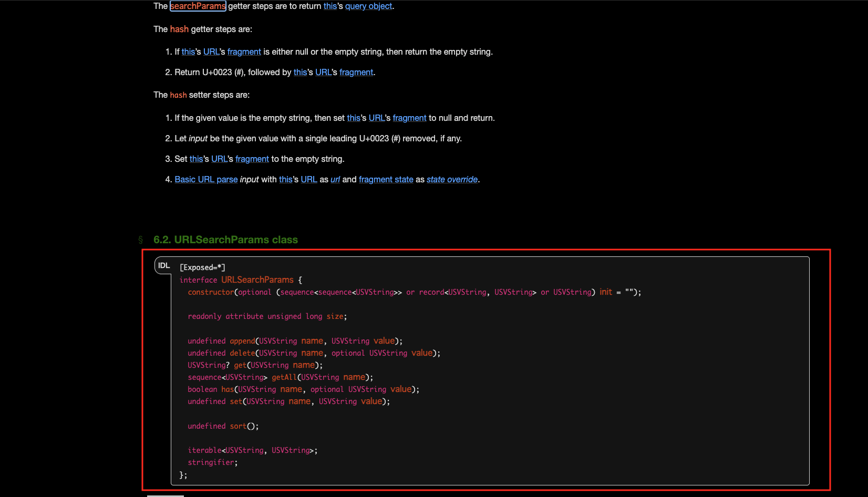The height and width of the screenshot is (497, 868).
Task: Click the IDL label on the code block
Action: (x=164, y=265)
